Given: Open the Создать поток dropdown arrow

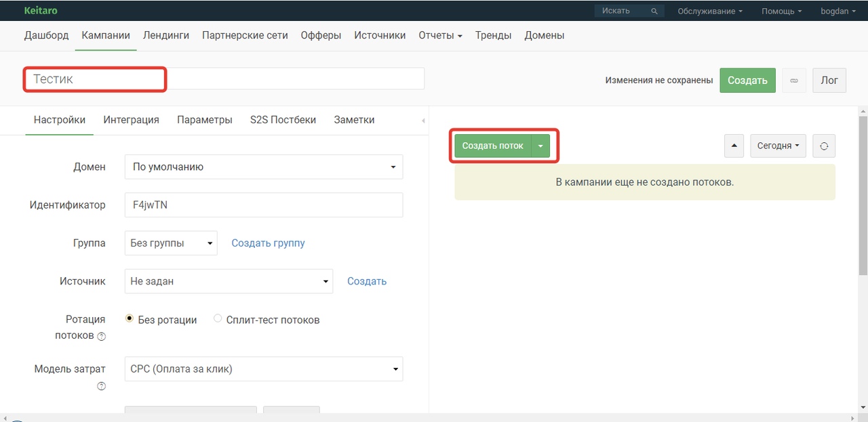Looking at the screenshot, I should tap(540, 146).
